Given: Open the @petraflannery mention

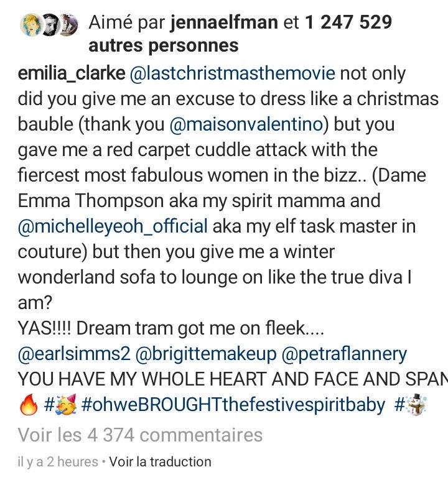Looking at the screenshot, I should click(x=344, y=354).
